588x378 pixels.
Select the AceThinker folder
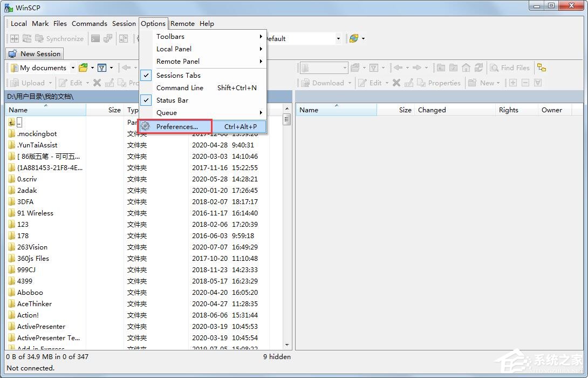tap(35, 303)
